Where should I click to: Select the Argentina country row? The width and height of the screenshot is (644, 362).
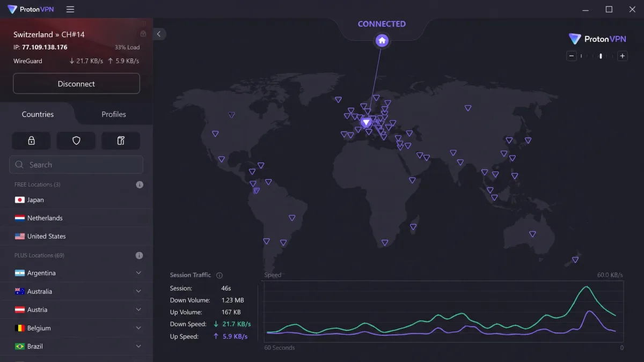tap(76, 273)
